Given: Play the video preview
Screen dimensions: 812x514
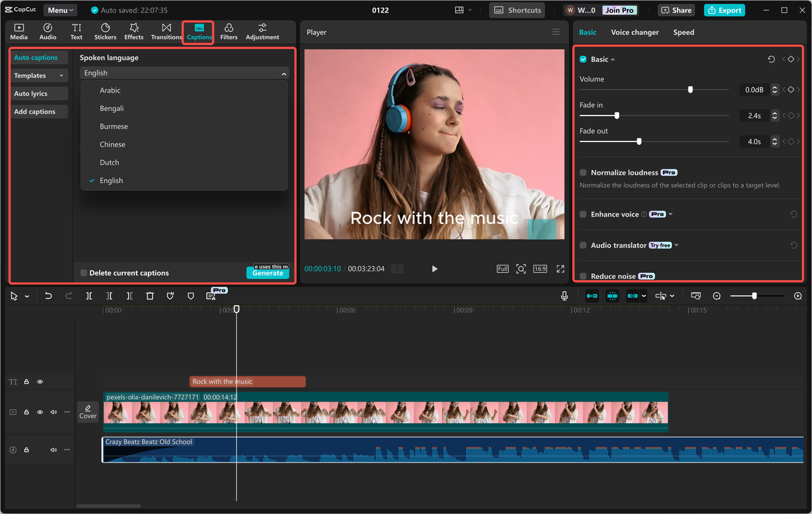Looking at the screenshot, I should pyautogui.click(x=435, y=269).
